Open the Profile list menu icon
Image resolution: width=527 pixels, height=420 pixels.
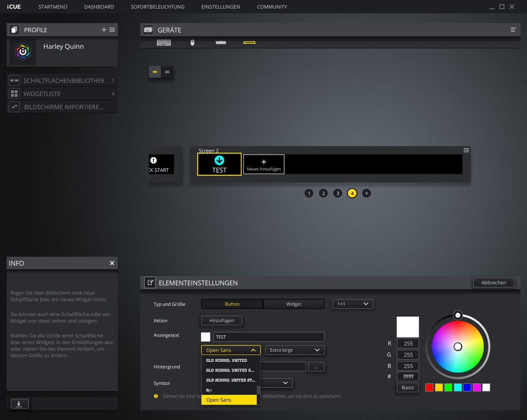click(112, 30)
